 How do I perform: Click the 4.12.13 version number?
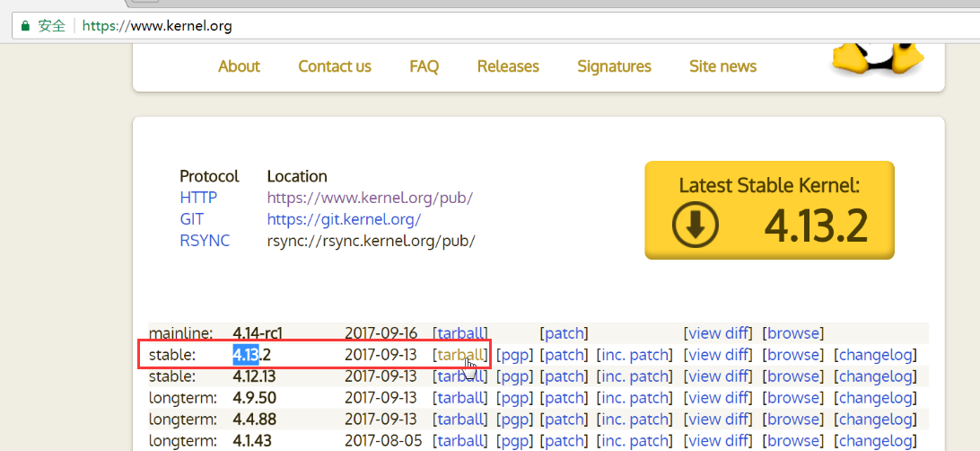coord(254,376)
